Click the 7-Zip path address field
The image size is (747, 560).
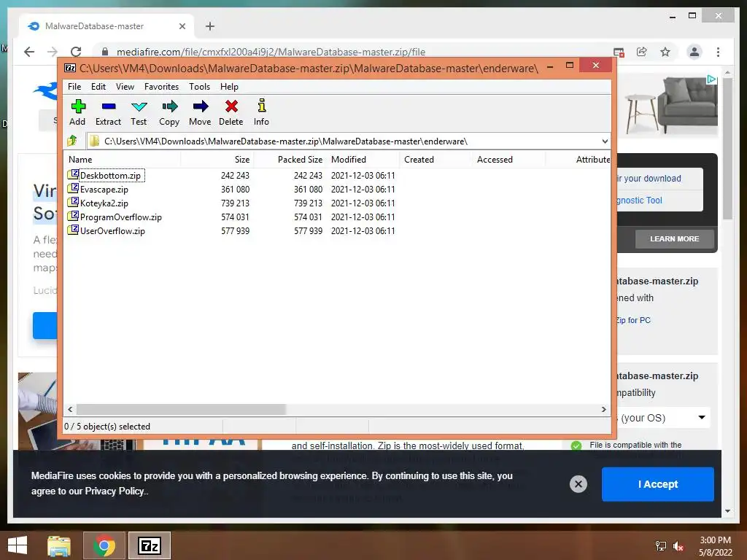(348, 141)
